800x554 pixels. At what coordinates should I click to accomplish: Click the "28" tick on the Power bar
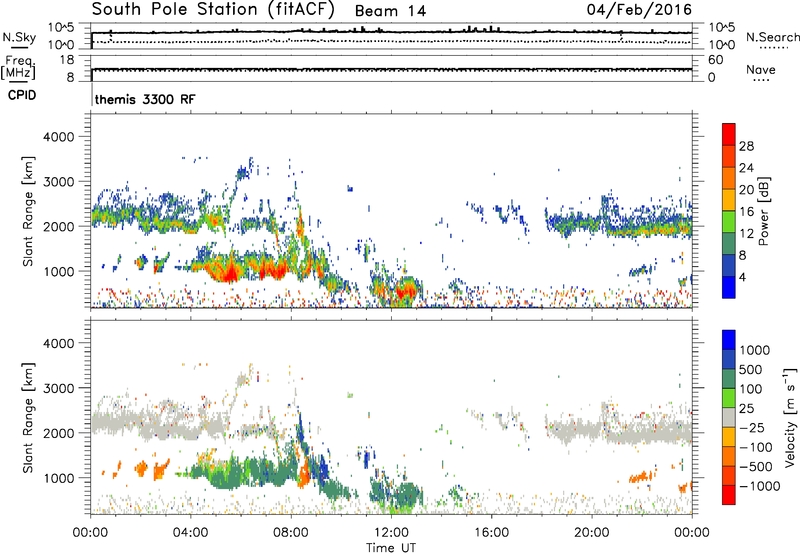pos(746,146)
